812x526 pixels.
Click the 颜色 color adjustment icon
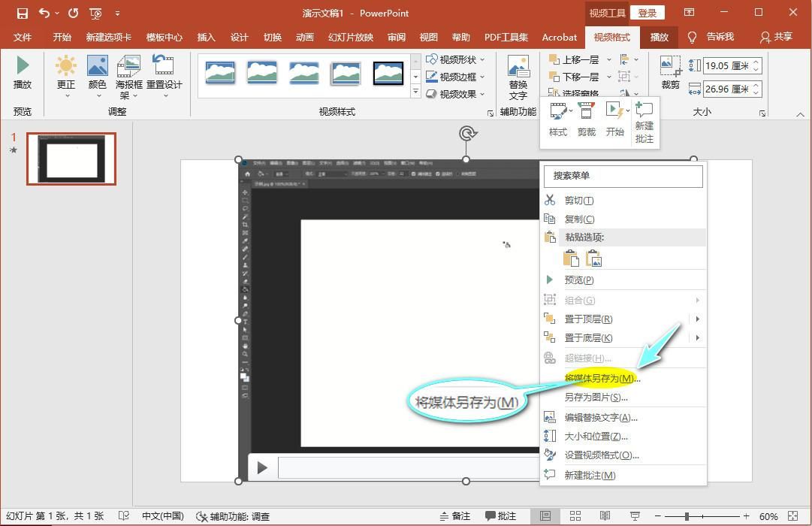coord(97,68)
